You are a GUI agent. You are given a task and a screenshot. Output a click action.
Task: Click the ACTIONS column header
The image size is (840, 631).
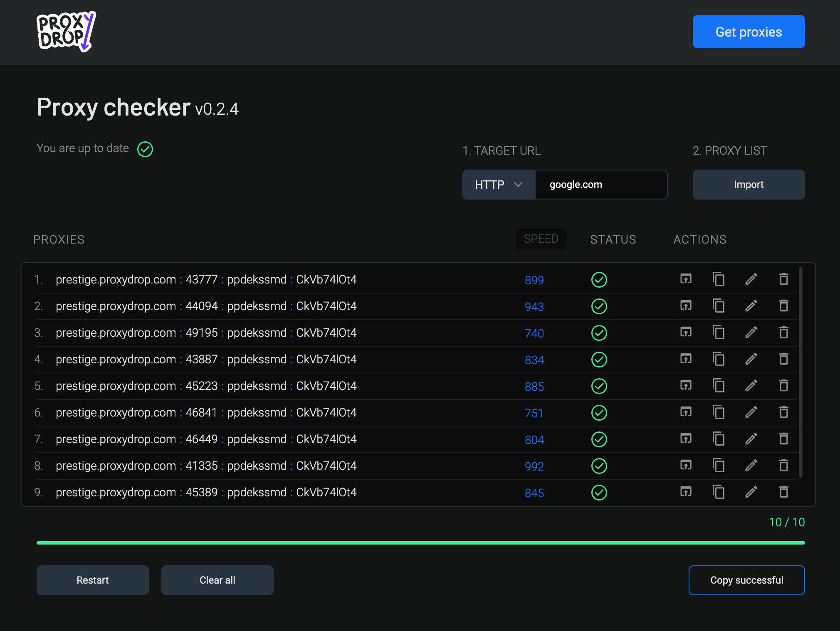pyautogui.click(x=700, y=239)
